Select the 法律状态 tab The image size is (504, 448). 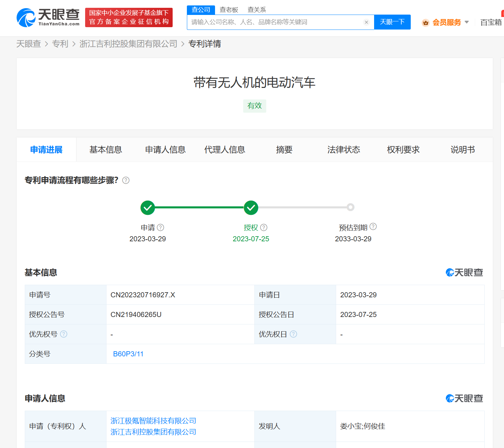pos(344,150)
